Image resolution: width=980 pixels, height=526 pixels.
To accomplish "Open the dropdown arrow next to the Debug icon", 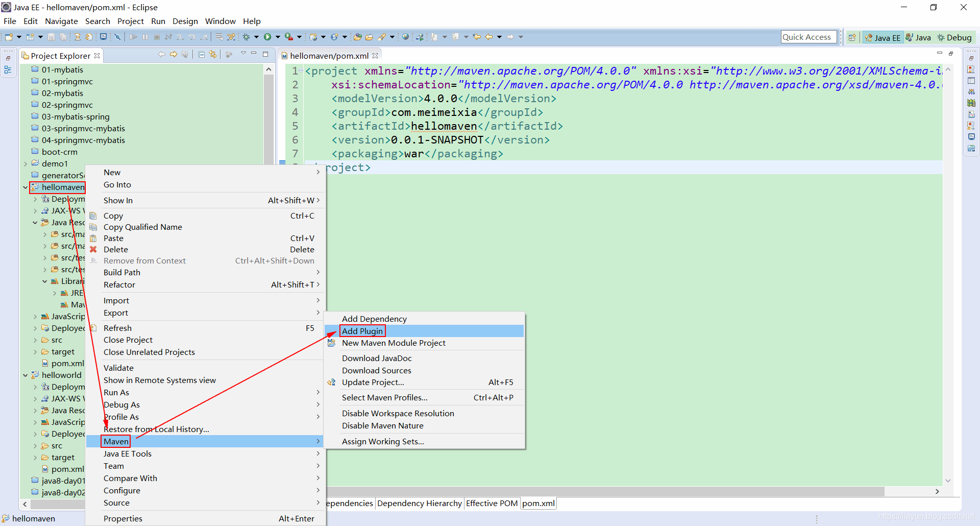I will [256, 37].
